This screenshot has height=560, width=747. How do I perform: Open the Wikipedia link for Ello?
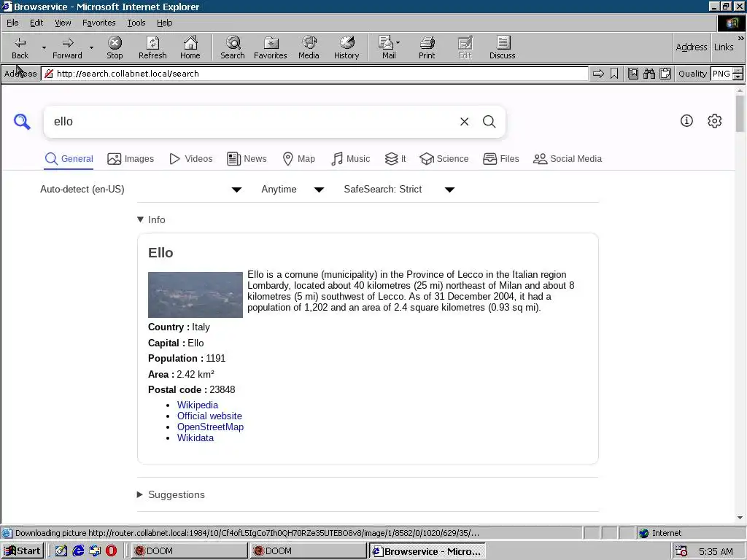198,405
